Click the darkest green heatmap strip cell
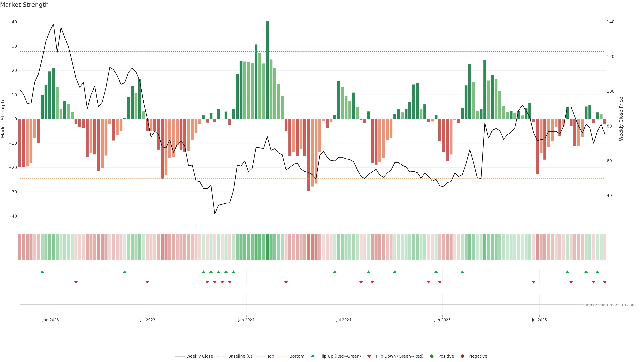The width and height of the screenshot is (644, 362). click(267, 247)
